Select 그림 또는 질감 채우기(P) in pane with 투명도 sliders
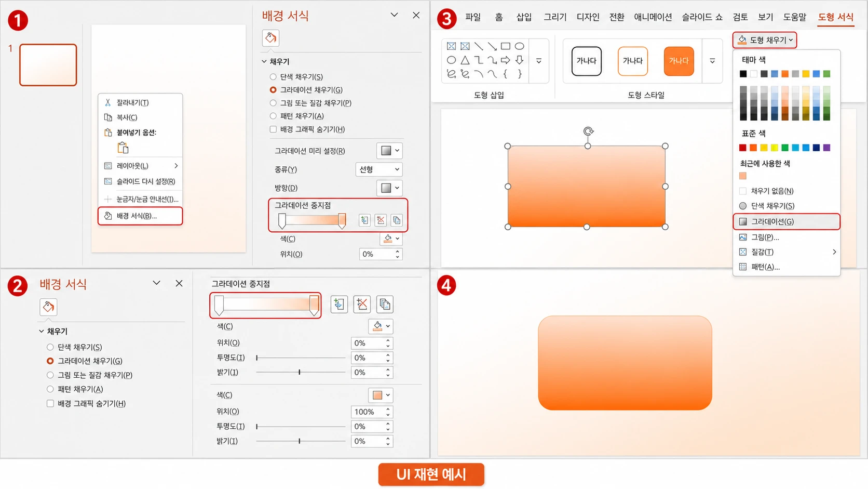Image resolution: width=868 pixels, height=489 pixels. (50, 375)
